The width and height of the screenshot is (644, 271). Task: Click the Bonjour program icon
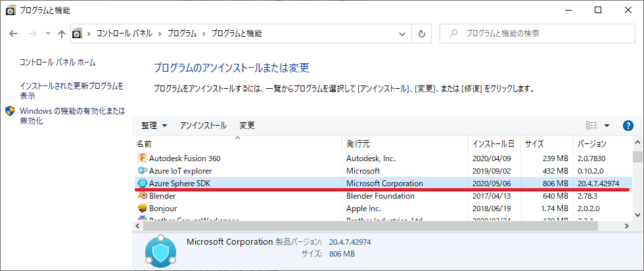143,209
